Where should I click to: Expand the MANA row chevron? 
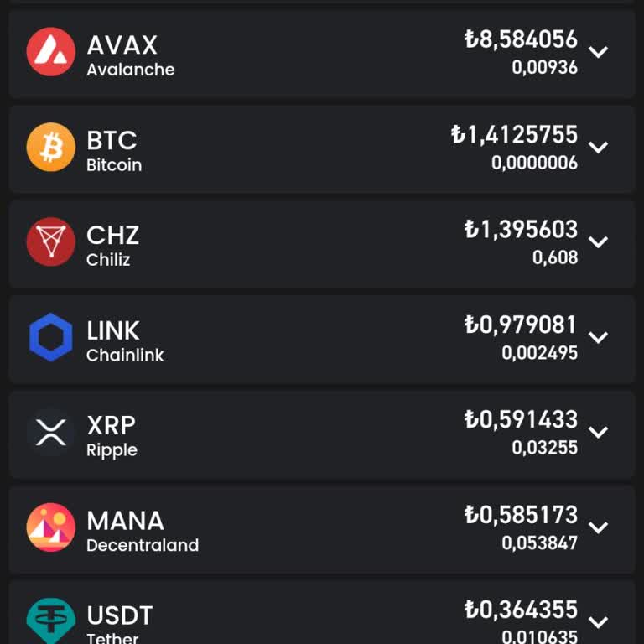click(x=598, y=528)
